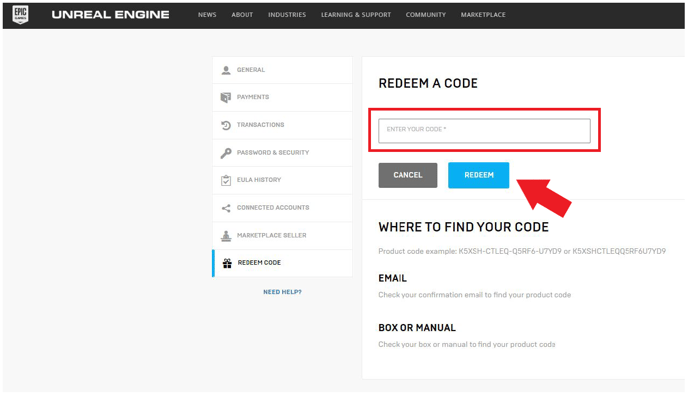Click the Transactions history clock icon

pyautogui.click(x=226, y=125)
